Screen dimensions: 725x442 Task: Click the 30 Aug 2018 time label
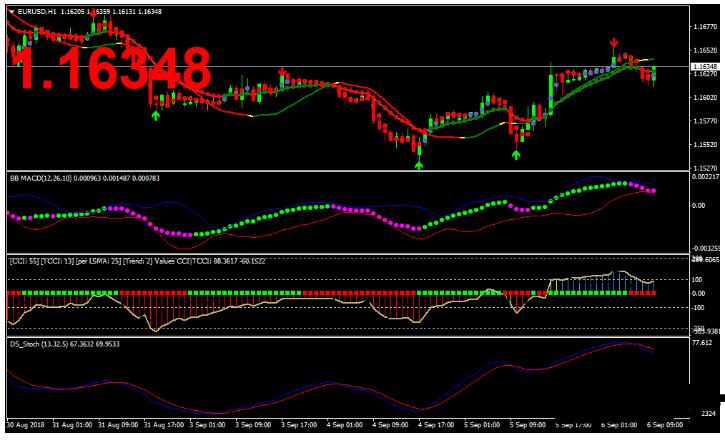point(26,424)
